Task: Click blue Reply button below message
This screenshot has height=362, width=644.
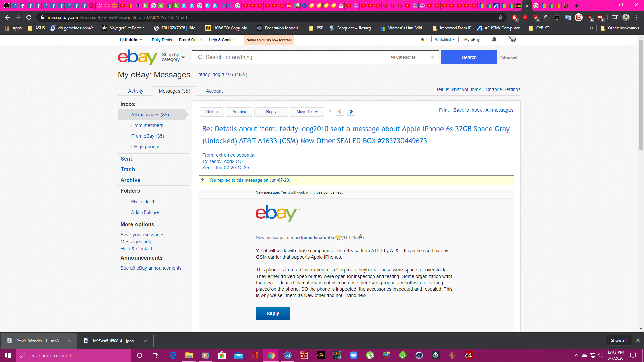Action: (273, 313)
